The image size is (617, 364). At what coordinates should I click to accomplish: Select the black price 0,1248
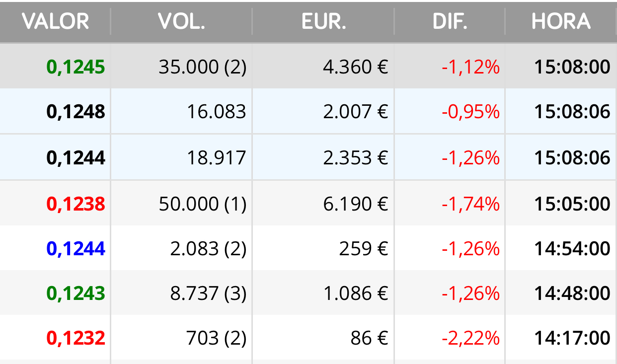(76, 112)
